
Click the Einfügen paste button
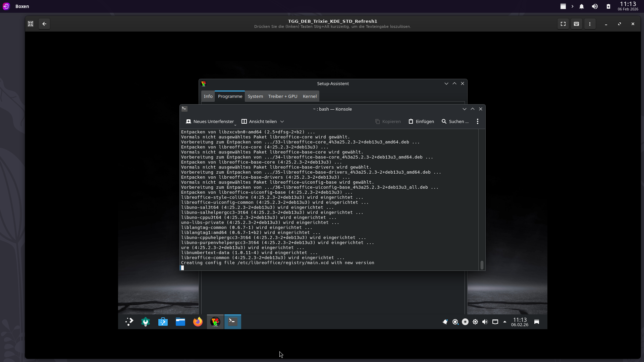pyautogui.click(x=421, y=121)
